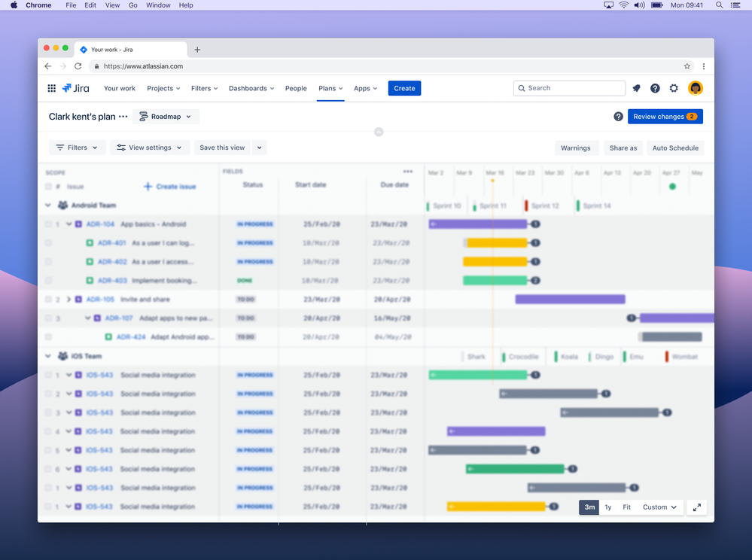Image resolution: width=752 pixels, height=560 pixels.
Task: Select the purple ADR-105 timeline bar
Action: [570, 299]
